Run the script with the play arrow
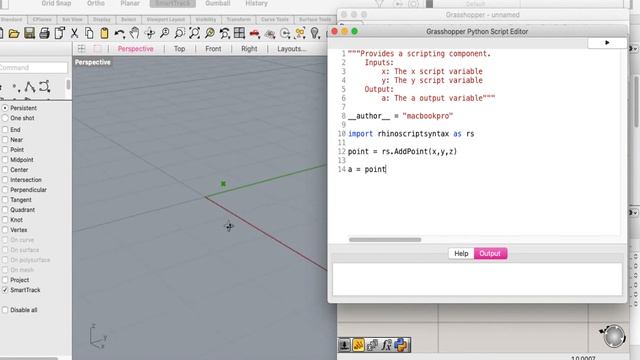The height and width of the screenshot is (360, 640). click(607, 42)
